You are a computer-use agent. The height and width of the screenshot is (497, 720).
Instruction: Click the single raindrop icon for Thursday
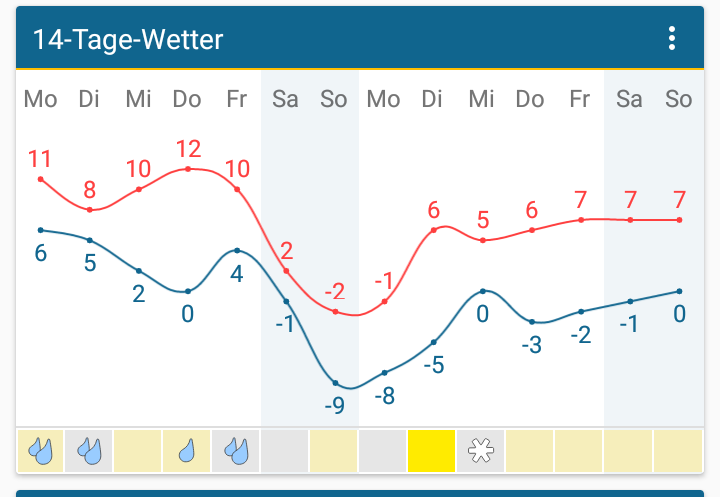(187, 451)
